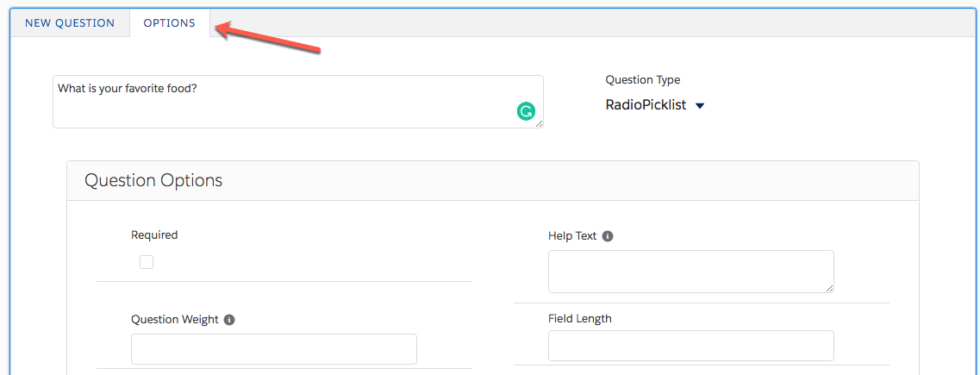Open the RadioPicklist question type dropdown

[x=646, y=105]
